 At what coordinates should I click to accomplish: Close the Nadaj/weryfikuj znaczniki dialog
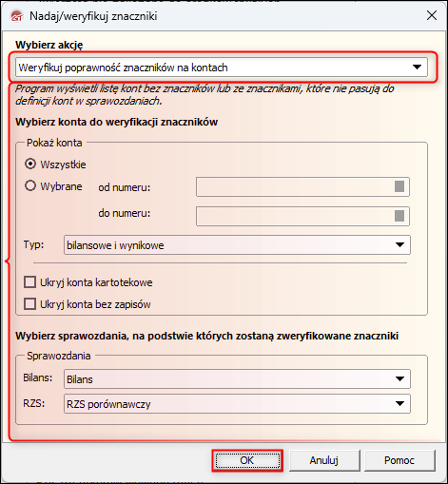[x=432, y=15]
